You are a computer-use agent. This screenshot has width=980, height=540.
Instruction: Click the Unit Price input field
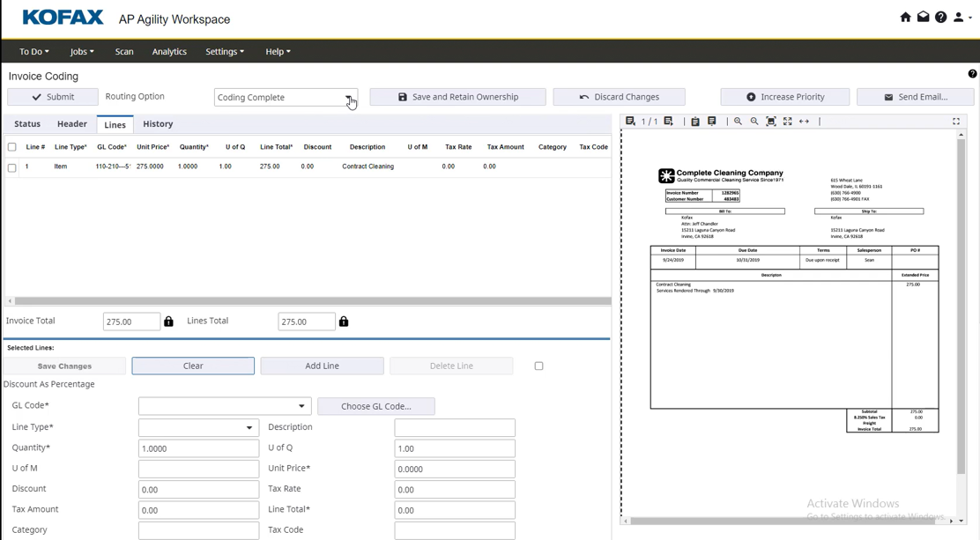454,469
